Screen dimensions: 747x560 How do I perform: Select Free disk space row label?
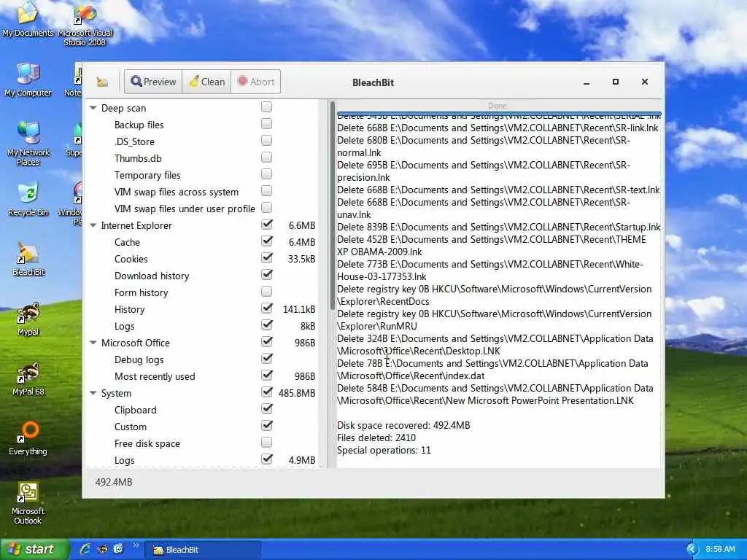pyautogui.click(x=147, y=444)
